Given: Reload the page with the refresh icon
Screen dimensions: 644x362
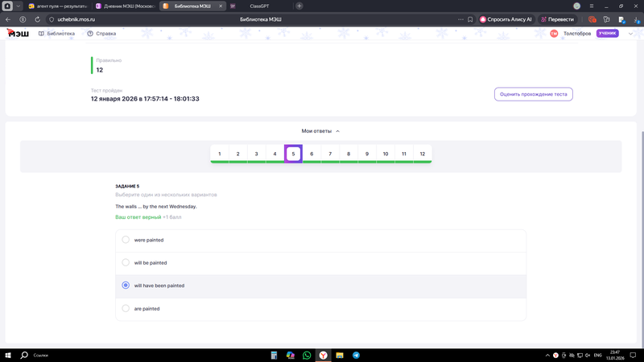Looking at the screenshot, I should 37,19.
